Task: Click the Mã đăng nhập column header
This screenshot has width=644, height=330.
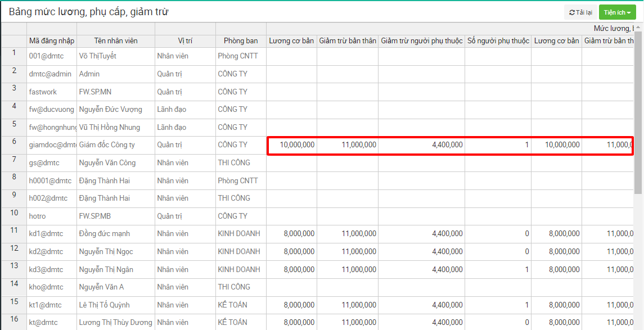Action: click(x=52, y=41)
